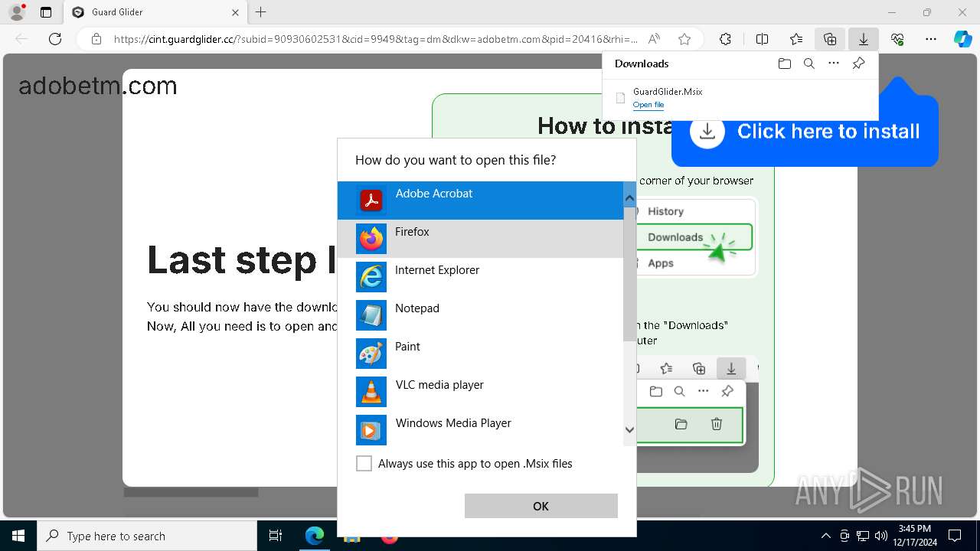Screen dimensions: 980x551
Task: Open browser essentials heart icon
Action: coord(897,39)
